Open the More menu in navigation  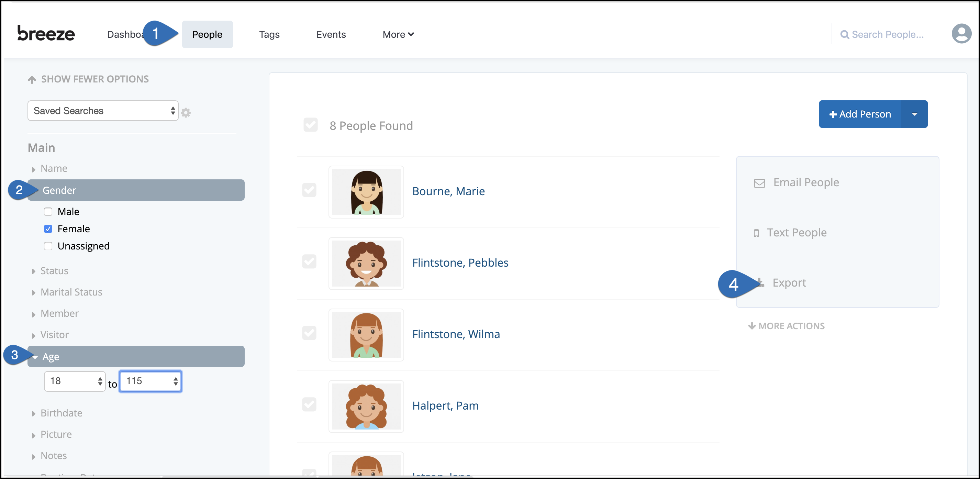pos(398,34)
